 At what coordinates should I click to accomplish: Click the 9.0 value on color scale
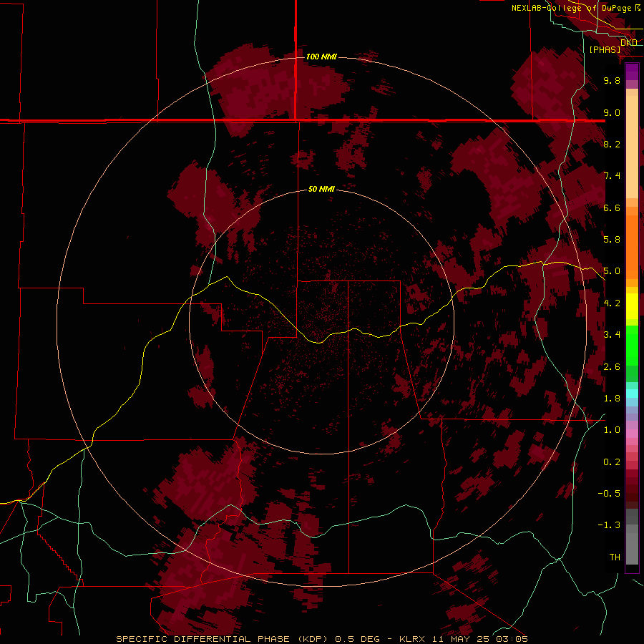pos(612,112)
